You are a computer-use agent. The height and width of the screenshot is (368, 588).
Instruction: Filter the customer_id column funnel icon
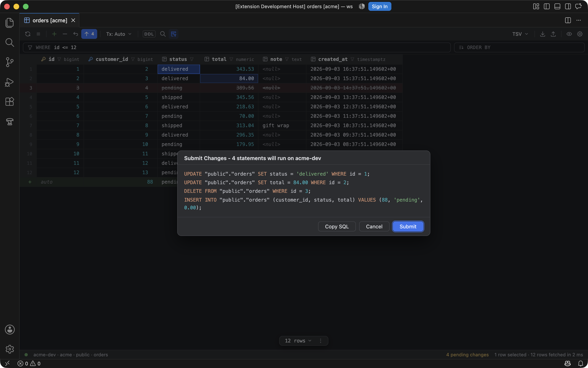click(133, 59)
